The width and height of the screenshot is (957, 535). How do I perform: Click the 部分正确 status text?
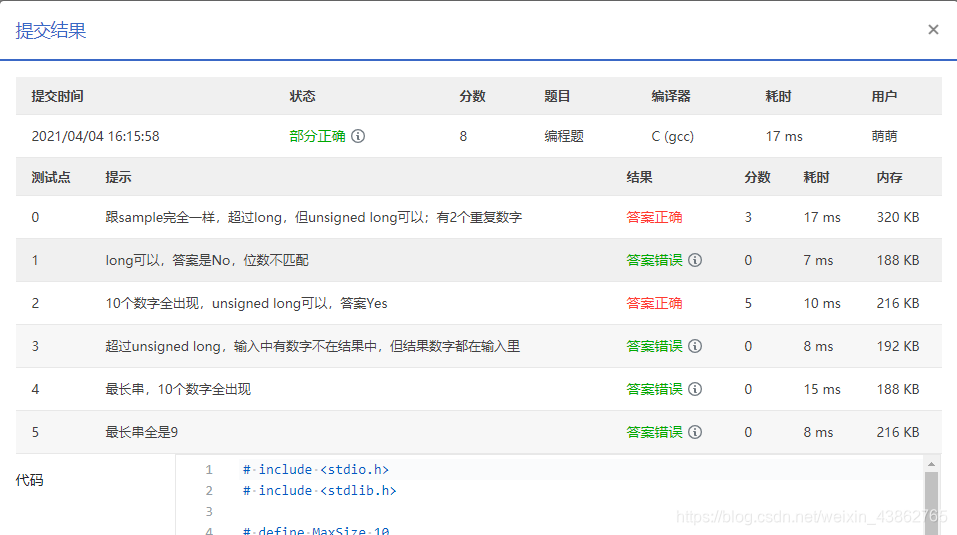click(317, 136)
